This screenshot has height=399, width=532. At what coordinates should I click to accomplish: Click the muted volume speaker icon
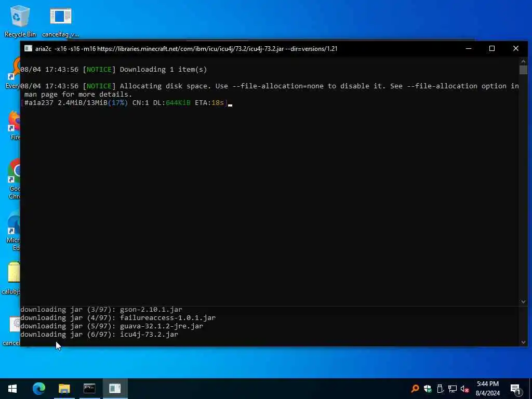click(465, 389)
